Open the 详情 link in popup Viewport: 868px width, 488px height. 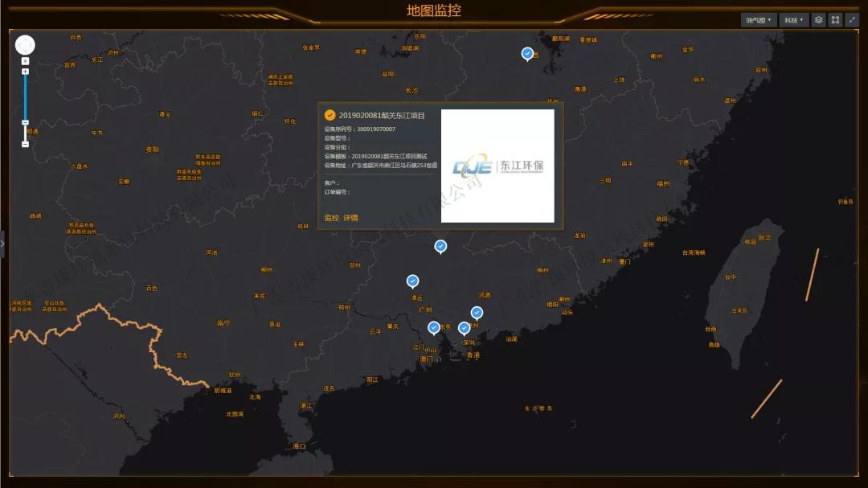[351, 218]
